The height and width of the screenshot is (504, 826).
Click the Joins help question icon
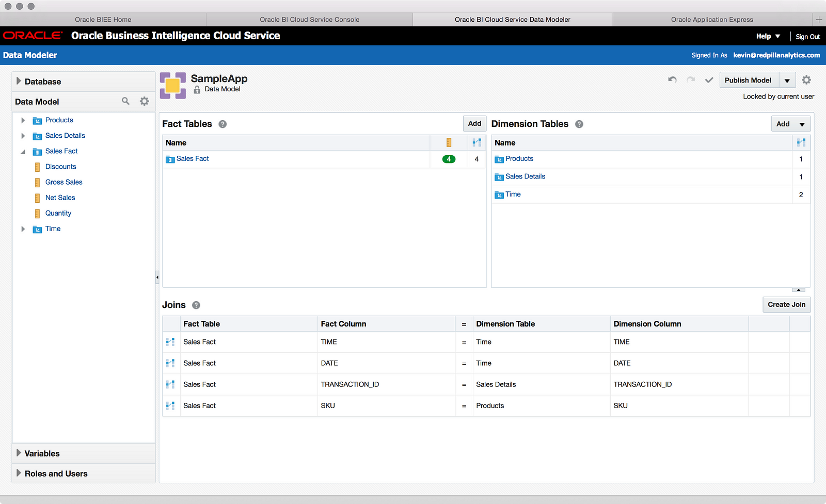tap(196, 305)
